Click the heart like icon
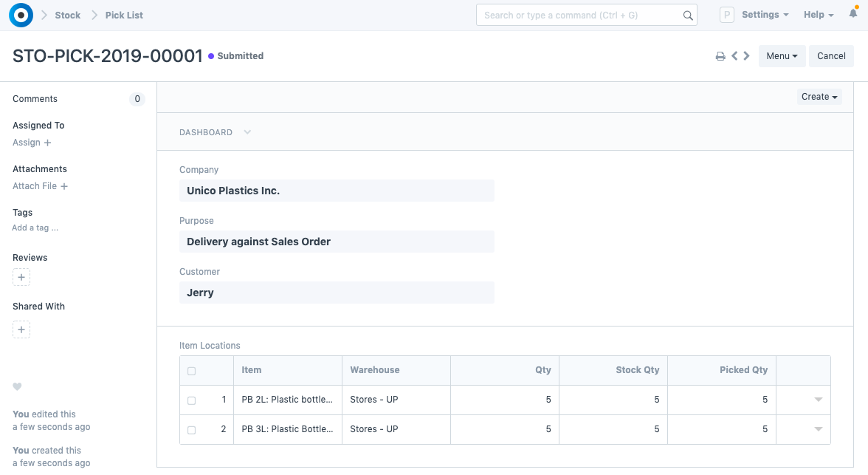The height and width of the screenshot is (475, 868). tap(18, 387)
